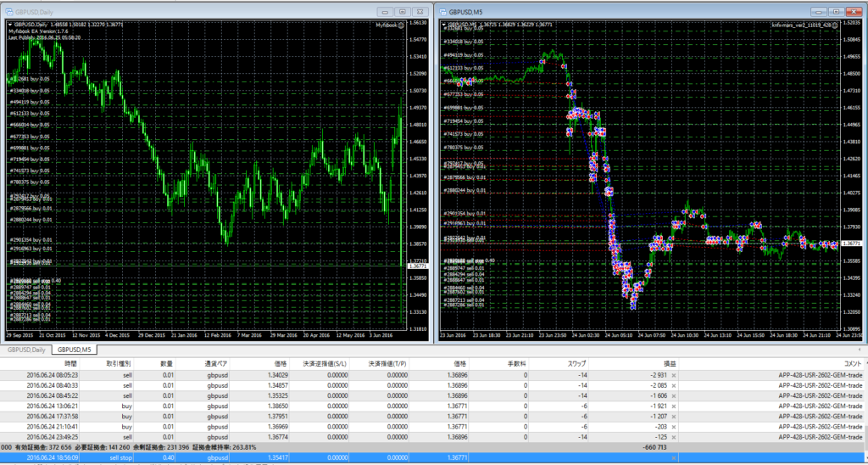Sort orders by the 取引種別 column header

tap(118, 362)
